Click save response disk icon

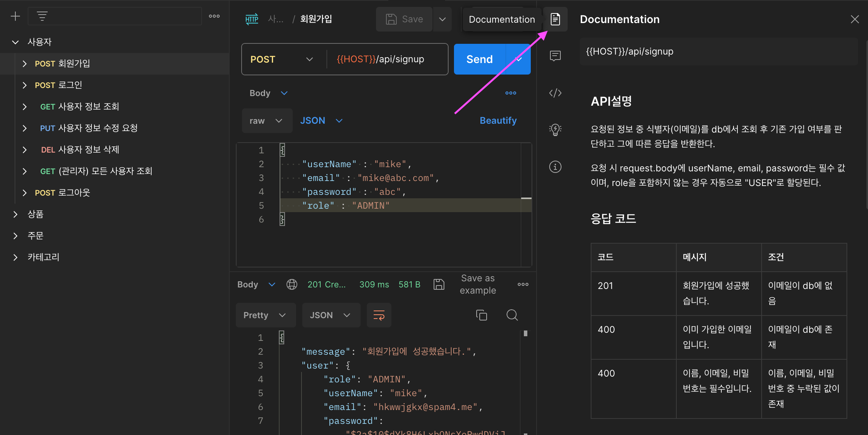439,284
